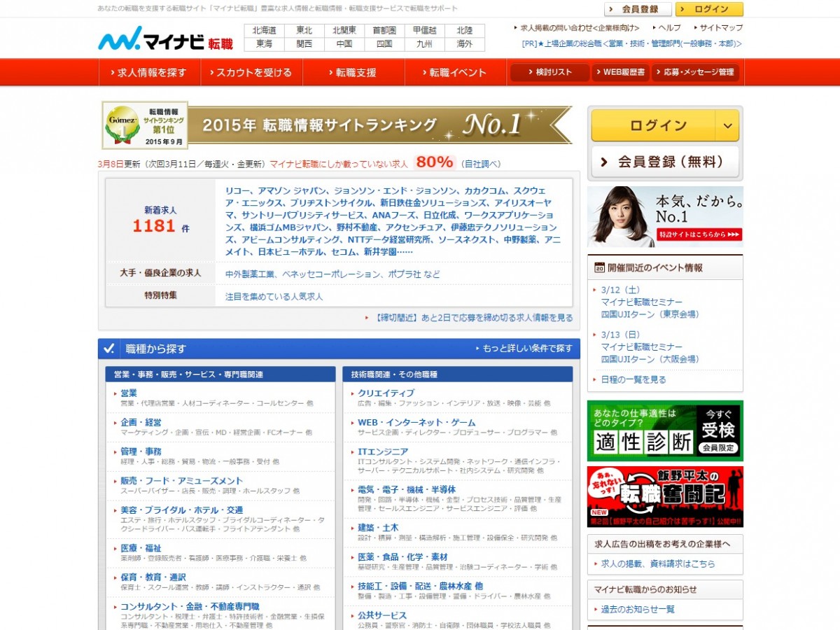Click the Gomez ranking first-place badge
840x630 pixels.
(145, 125)
